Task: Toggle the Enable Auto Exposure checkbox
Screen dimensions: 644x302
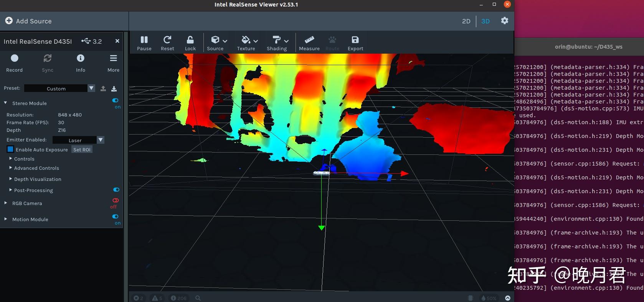Action: [10, 149]
